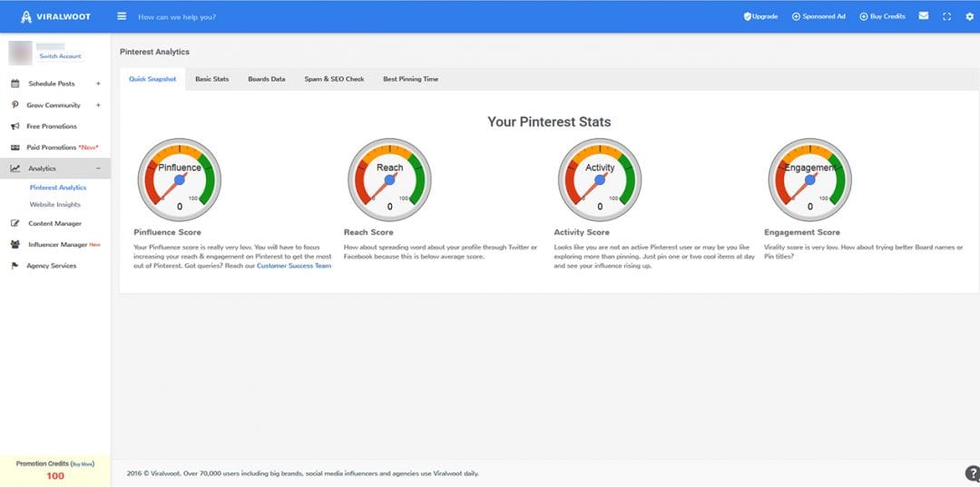
Task: Click the Activity gauge
Action: pyautogui.click(x=600, y=180)
